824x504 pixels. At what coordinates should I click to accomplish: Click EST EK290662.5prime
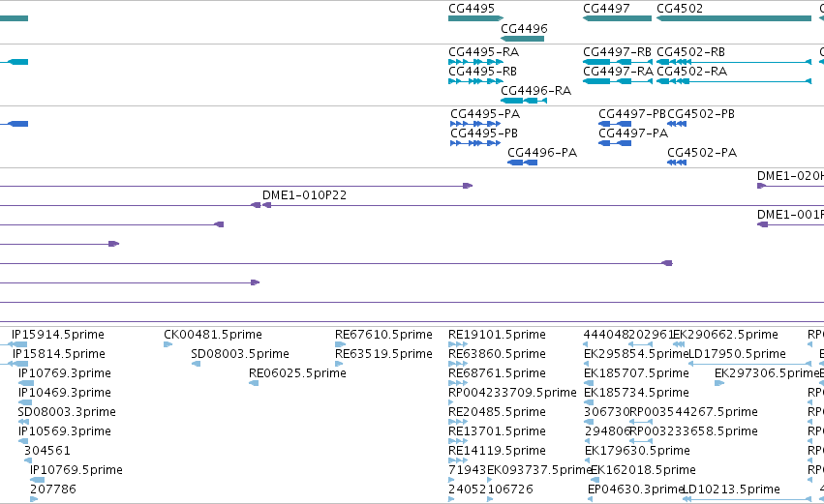[x=725, y=335]
